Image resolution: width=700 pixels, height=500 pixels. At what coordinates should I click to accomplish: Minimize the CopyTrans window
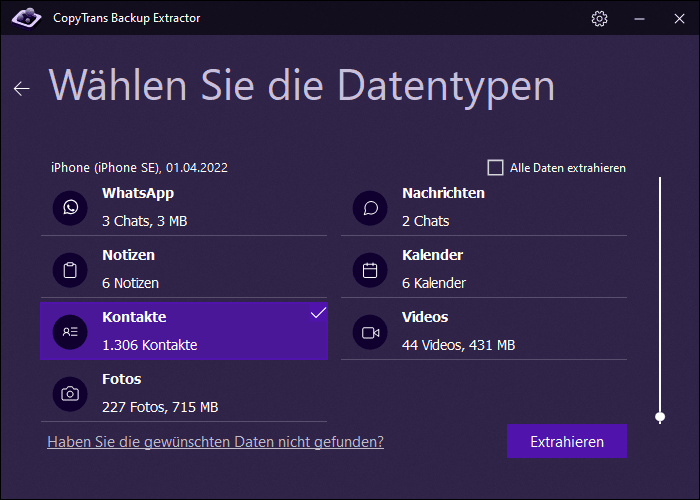[x=639, y=18]
